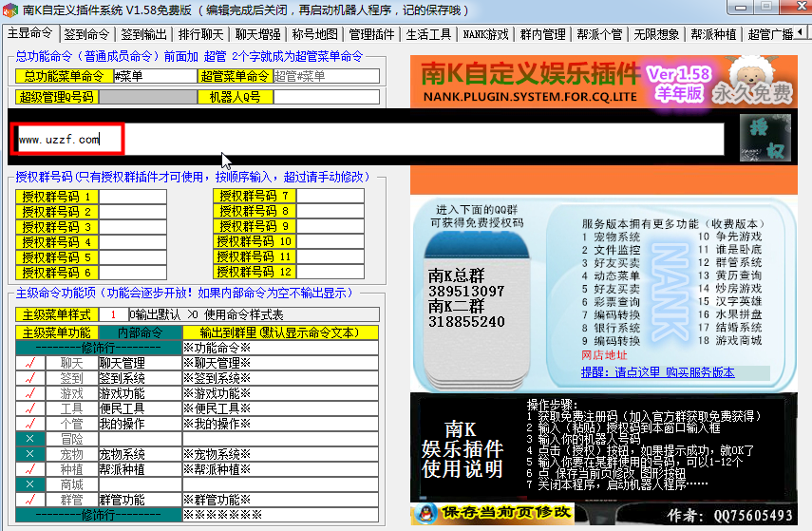Go to the NANK游戏 tab
The height and width of the screenshot is (531, 812).
tap(485, 34)
